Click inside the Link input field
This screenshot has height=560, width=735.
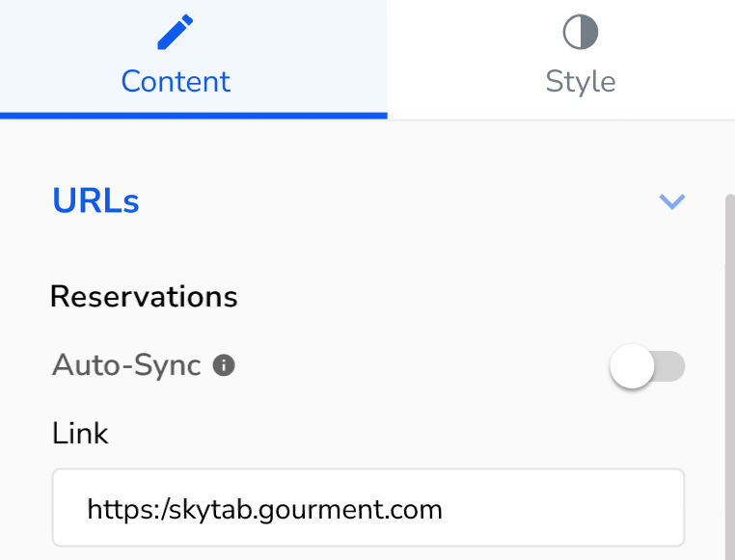click(368, 508)
